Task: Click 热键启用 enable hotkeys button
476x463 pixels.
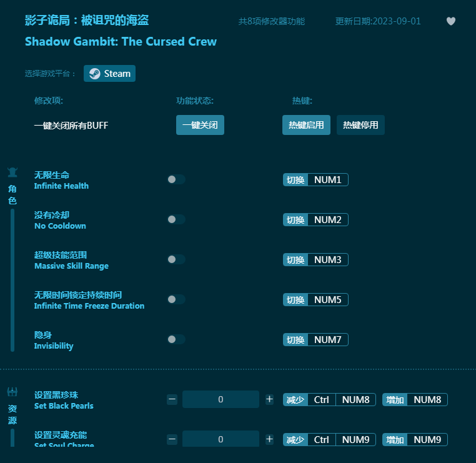Action: 306,125
